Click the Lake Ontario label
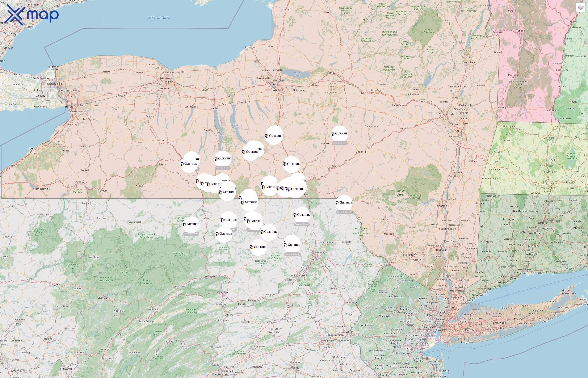588x378 pixels. pos(159,17)
